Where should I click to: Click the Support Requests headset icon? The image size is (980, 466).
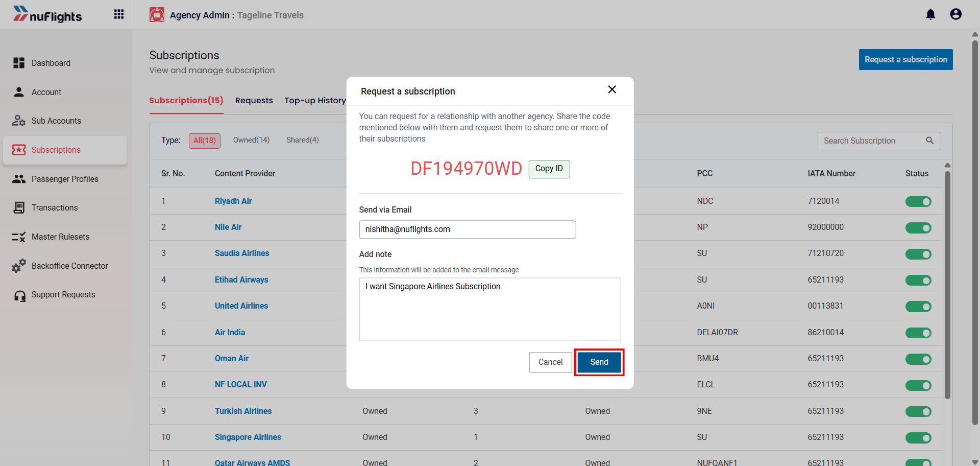(x=20, y=296)
